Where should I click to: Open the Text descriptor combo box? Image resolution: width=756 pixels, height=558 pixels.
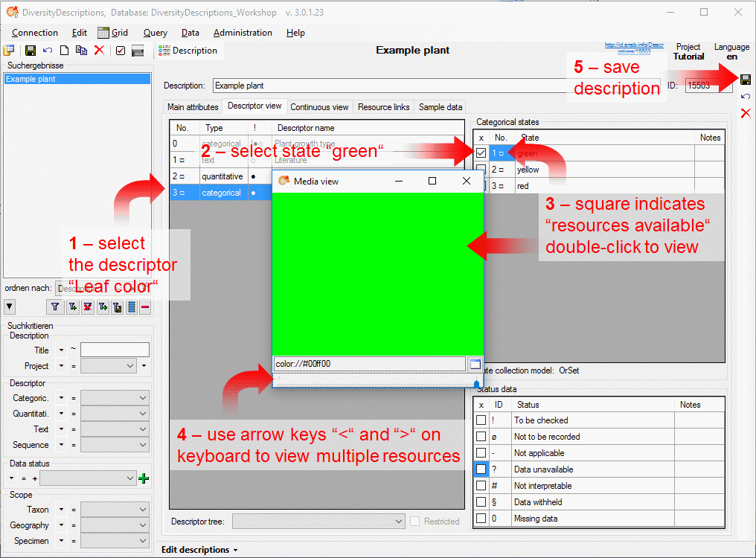(x=115, y=429)
